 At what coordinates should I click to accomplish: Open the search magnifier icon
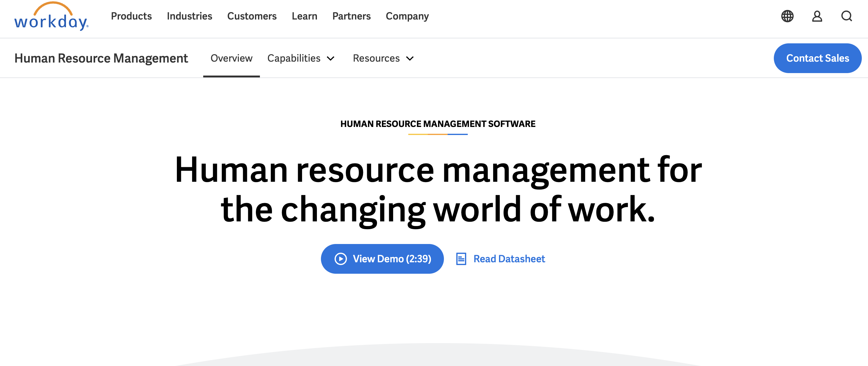pos(846,16)
